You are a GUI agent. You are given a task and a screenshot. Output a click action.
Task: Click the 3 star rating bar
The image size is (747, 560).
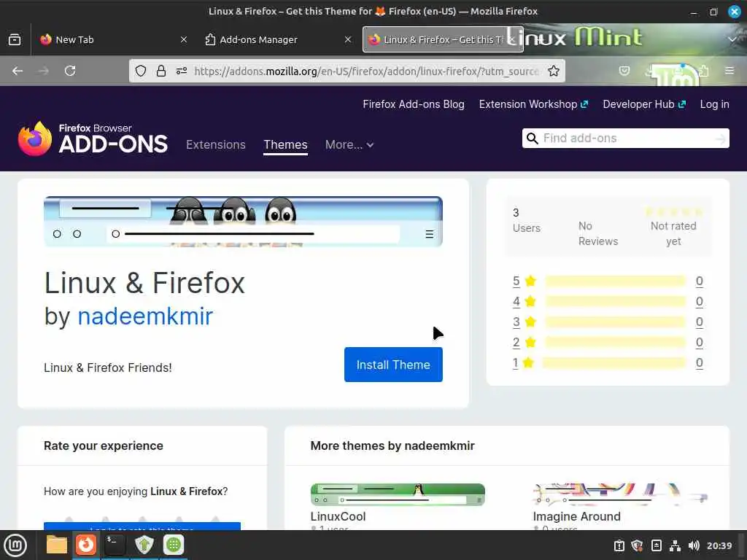pos(615,322)
